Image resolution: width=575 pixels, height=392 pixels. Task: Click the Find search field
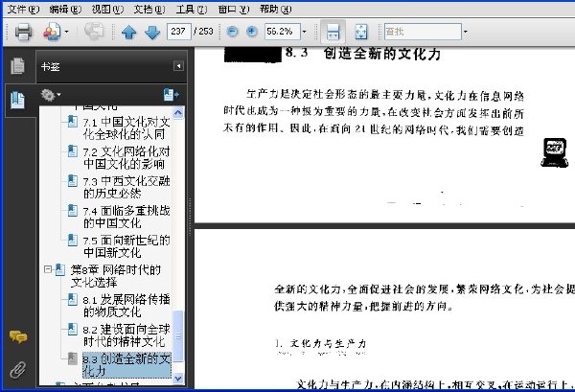[423, 32]
